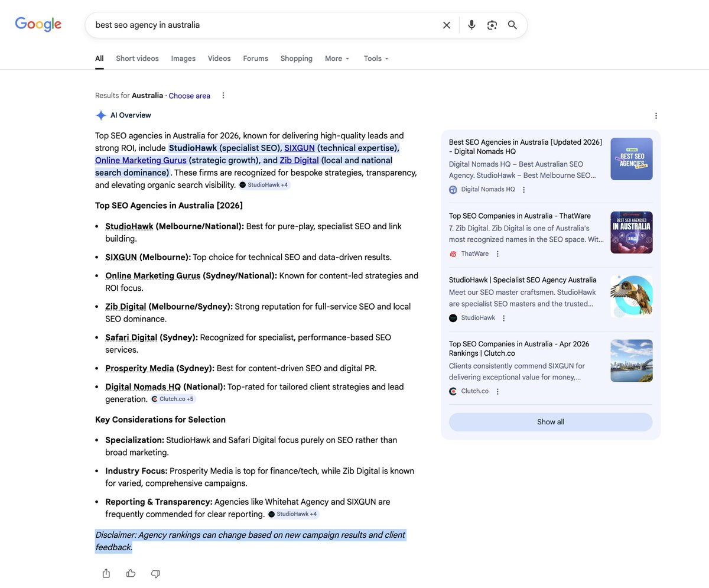Give the AI Overview a thumbs down
Image resolution: width=709 pixels, height=588 pixels.
pos(155,573)
